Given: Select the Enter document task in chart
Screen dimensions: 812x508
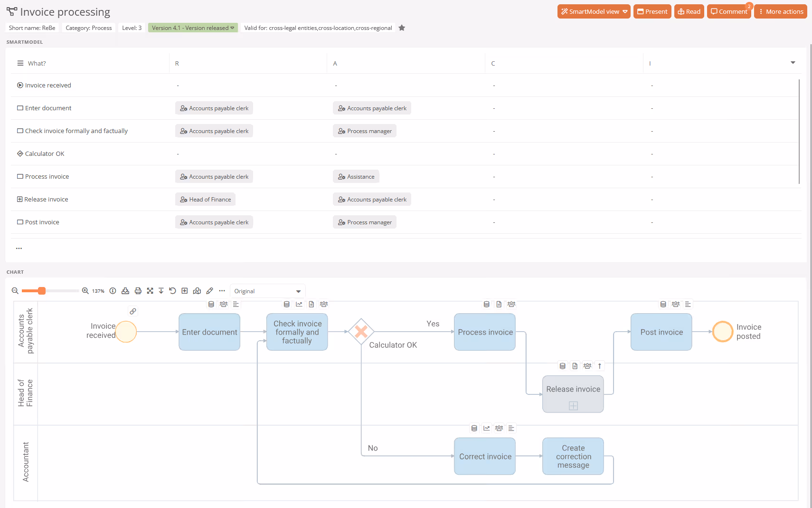Looking at the screenshot, I should pos(209,332).
